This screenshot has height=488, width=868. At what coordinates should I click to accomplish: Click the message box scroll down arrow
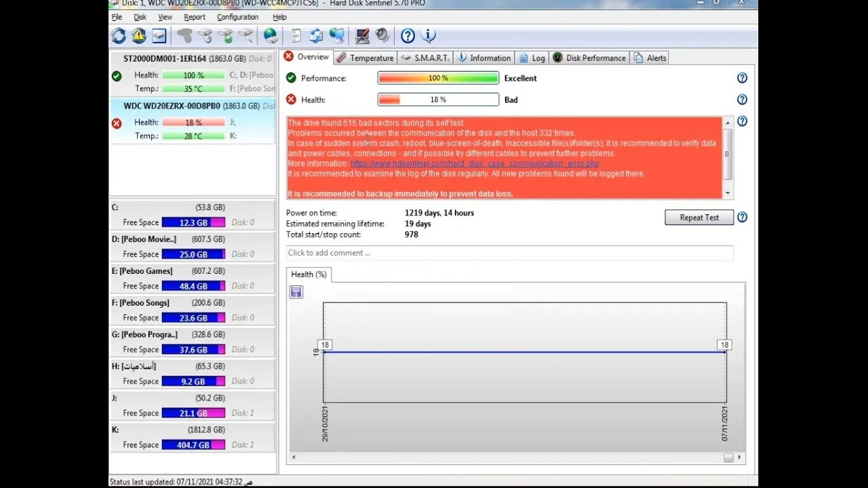(x=728, y=193)
